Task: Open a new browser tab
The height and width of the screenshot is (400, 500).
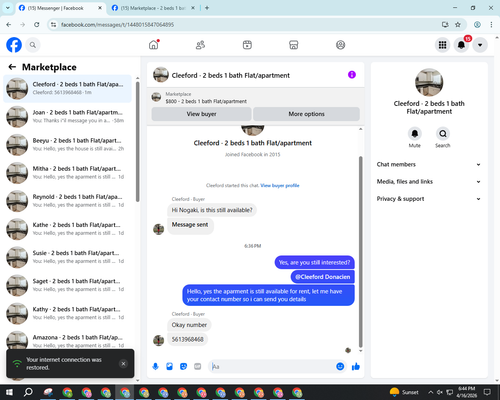Action: coord(207,8)
